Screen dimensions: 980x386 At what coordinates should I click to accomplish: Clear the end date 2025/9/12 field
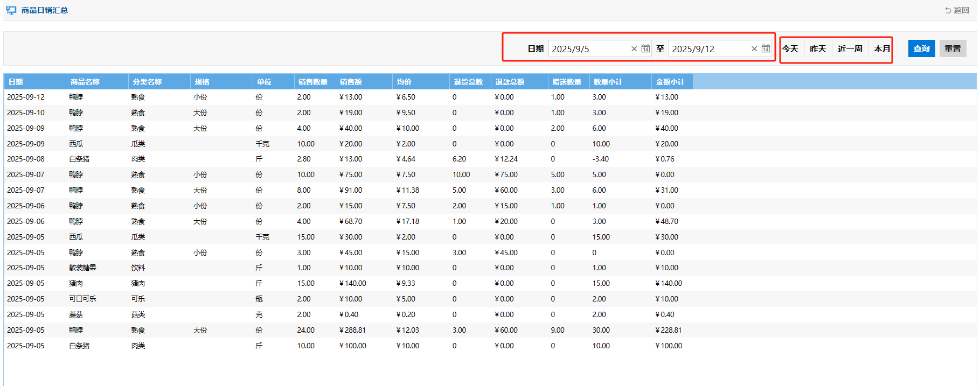(x=754, y=49)
